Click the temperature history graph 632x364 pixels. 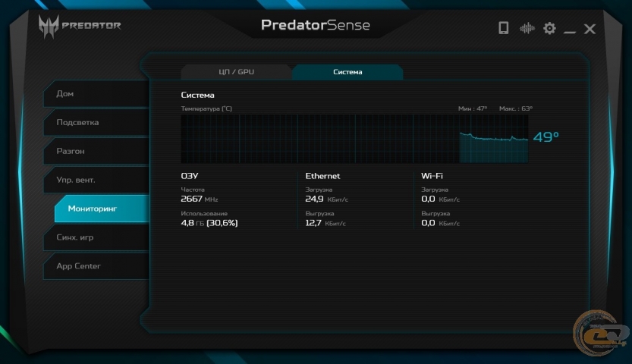(x=354, y=139)
